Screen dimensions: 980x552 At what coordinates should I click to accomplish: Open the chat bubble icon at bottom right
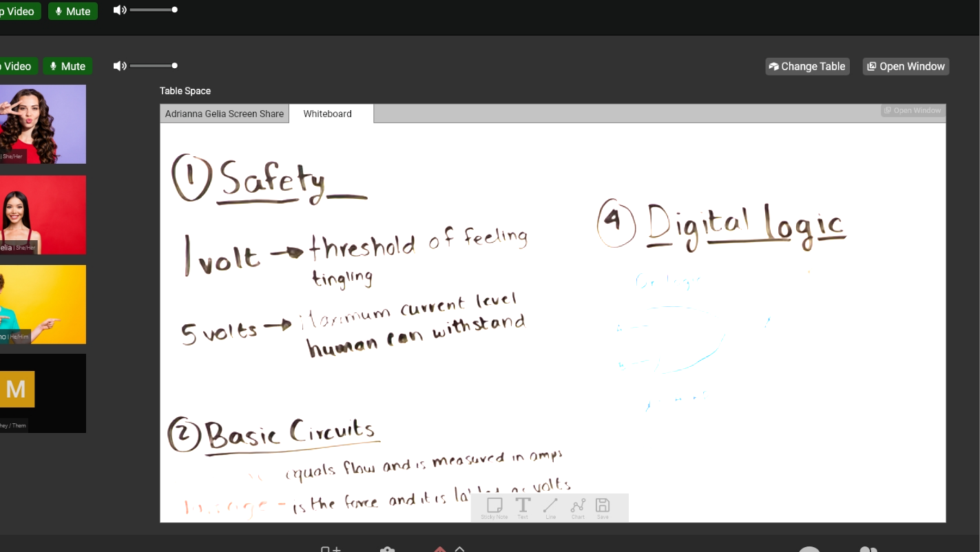pyautogui.click(x=809, y=549)
